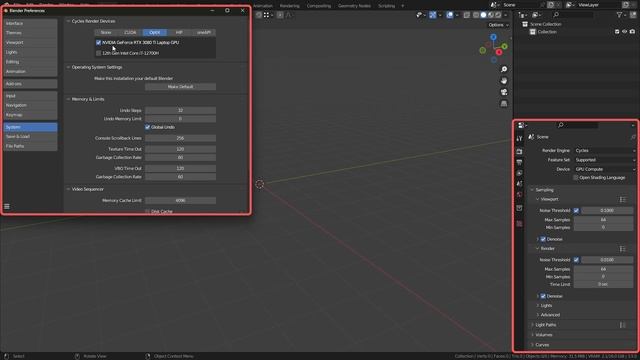Toggle Viewport Noise Threshold checkbox
The height and width of the screenshot is (360, 640).
576,211
